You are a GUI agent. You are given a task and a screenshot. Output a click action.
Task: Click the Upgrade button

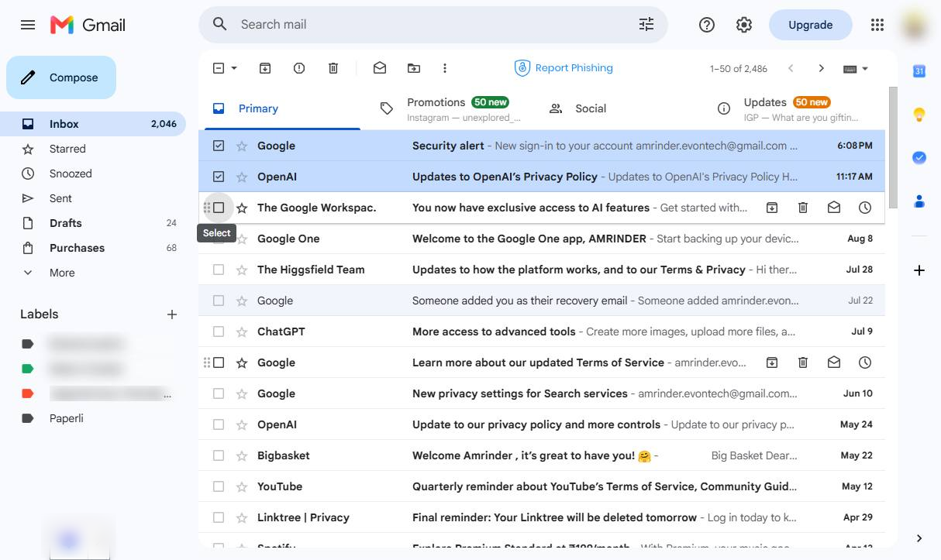coord(810,25)
